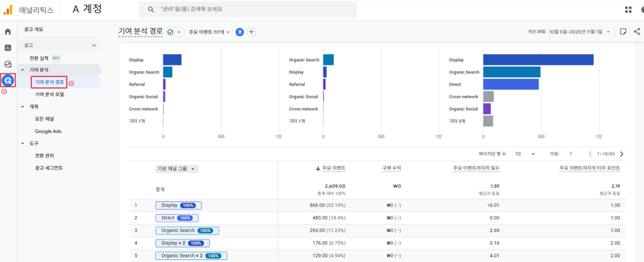Click the Display bar in rightmost chart
The image size is (644, 262).
[x=538, y=60]
